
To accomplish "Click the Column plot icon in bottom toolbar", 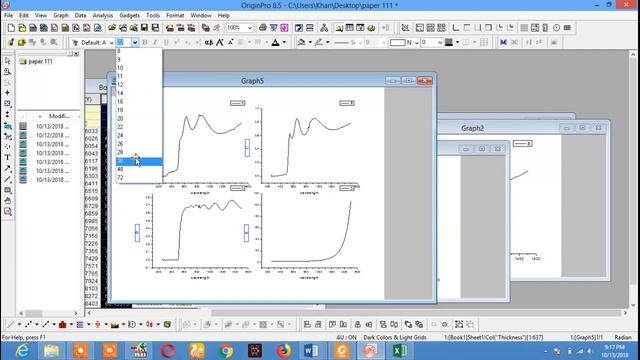I will coord(62,324).
